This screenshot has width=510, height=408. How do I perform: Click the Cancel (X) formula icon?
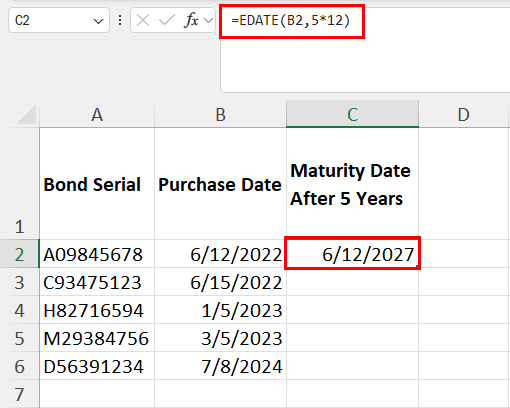(x=143, y=21)
